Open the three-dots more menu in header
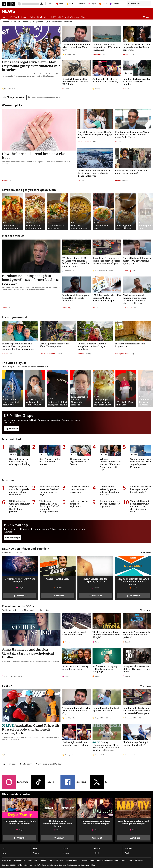Viewport: 153px width, 868px height. (x=123, y=4)
